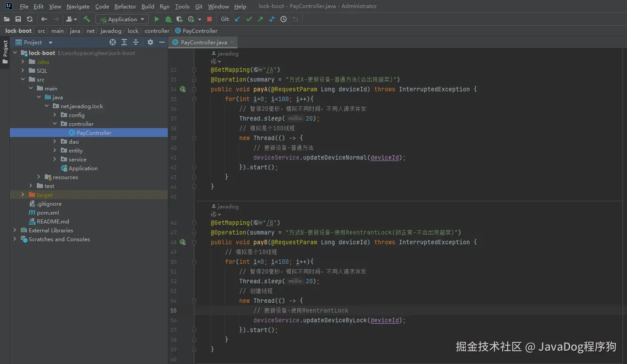Click the controller breadcrumb segment
The width and height of the screenshot is (627, 364).
click(157, 31)
